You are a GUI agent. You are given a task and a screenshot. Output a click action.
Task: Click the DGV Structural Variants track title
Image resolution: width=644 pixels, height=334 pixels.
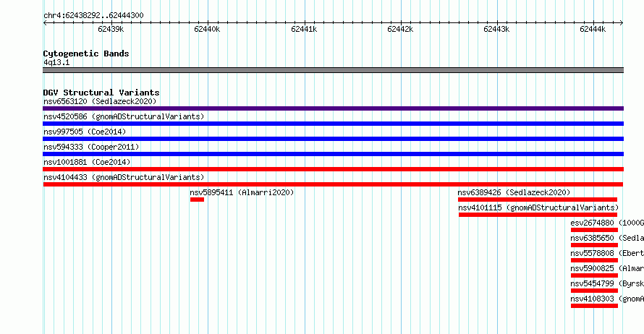point(101,93)
